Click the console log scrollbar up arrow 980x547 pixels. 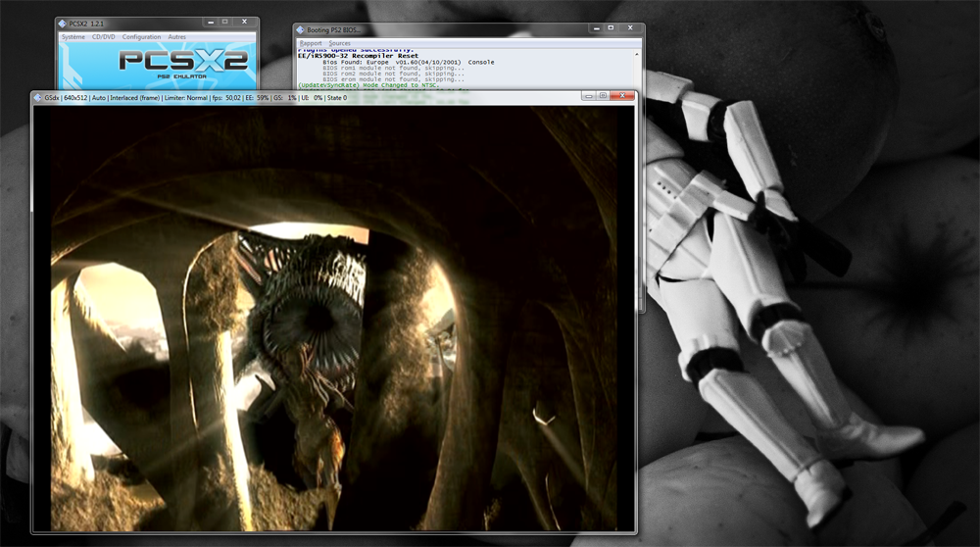click(637, 55)
